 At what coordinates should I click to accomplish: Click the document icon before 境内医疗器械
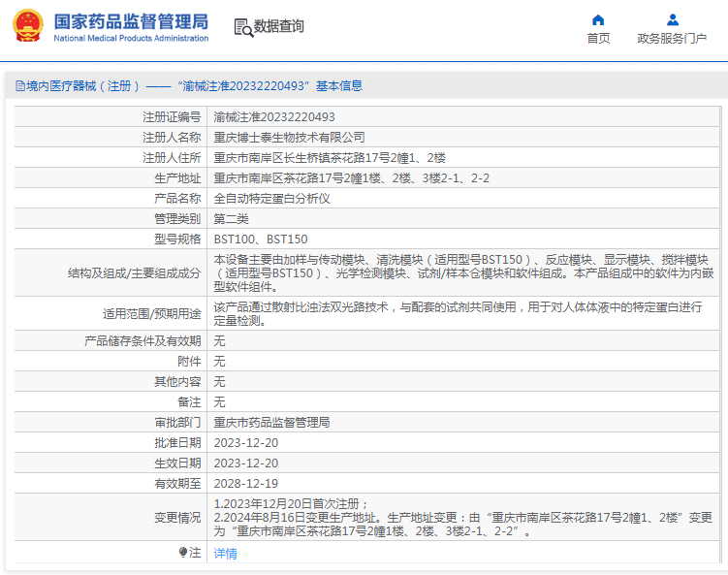pyautogui.click(x=20, y=86)
